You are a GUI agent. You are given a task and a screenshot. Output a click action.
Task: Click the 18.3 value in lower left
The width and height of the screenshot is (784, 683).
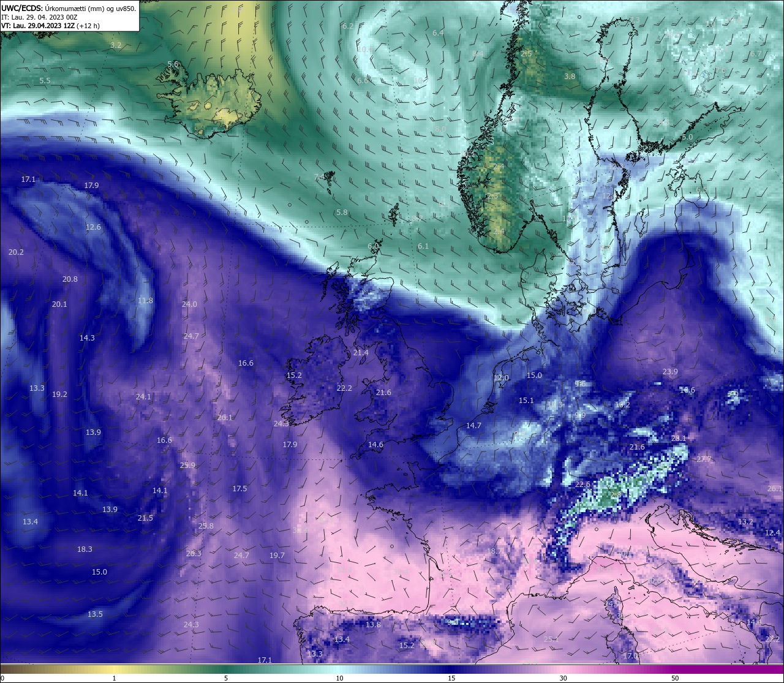(x=85, y=549)
